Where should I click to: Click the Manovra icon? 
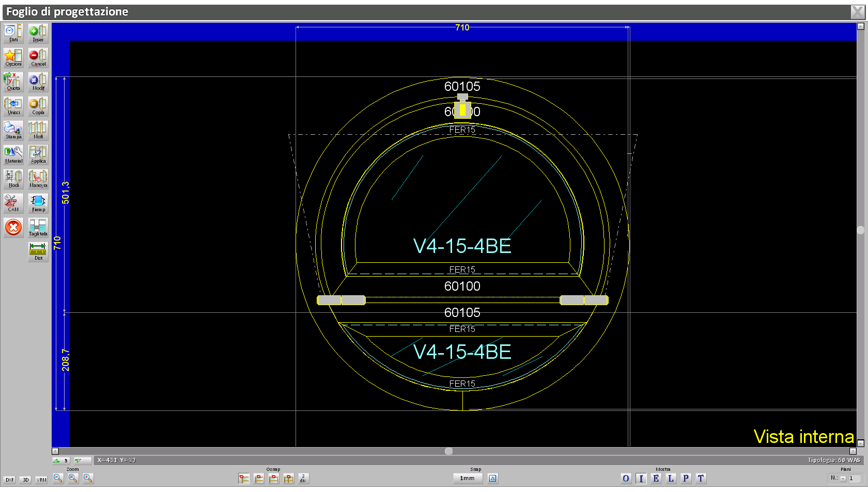[x=38, y=179]
